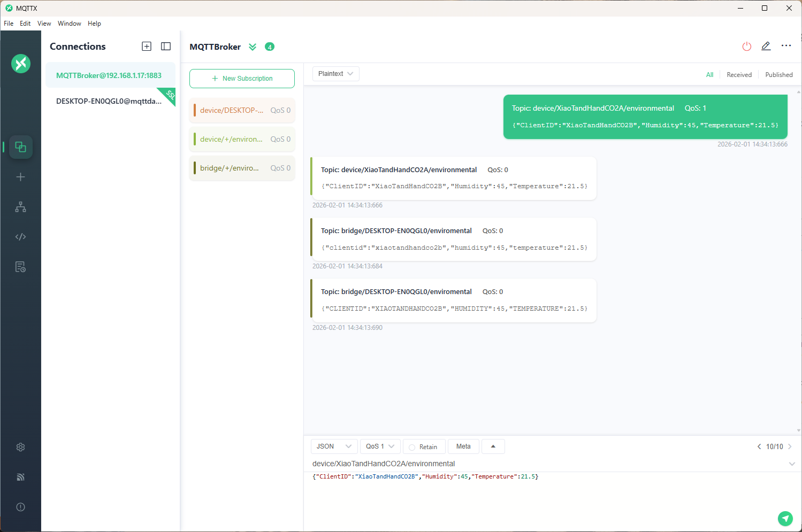Open the JSON payload type dropdown
The width and height of the screenshot is (802, 532).
click(334, 446)
